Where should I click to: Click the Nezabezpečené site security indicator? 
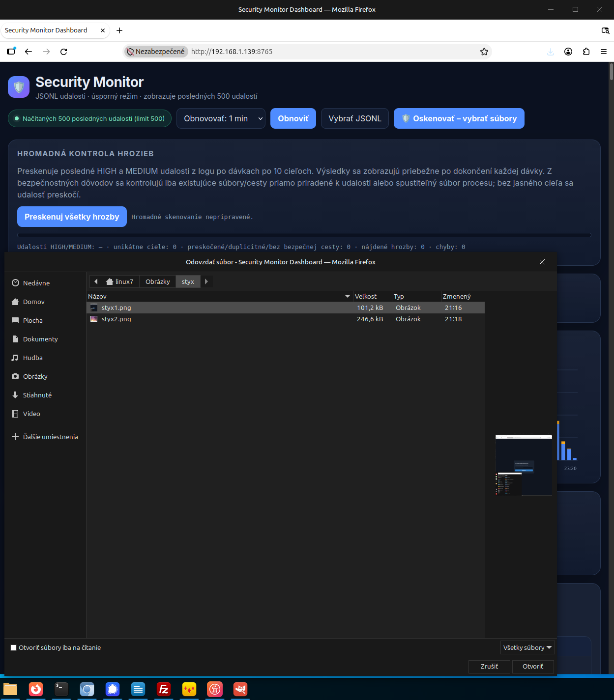click(156, 52)
